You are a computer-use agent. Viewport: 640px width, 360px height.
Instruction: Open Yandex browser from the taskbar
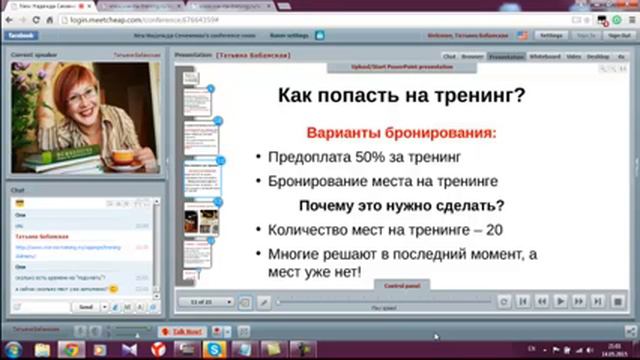158,350
